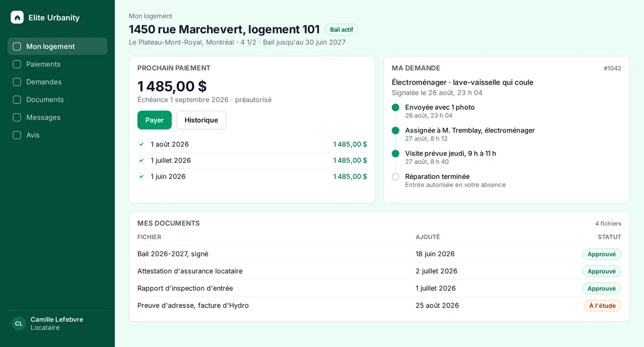Click the Paiements sidebar icon
The image size is (644, 347).
pos(17,64)
